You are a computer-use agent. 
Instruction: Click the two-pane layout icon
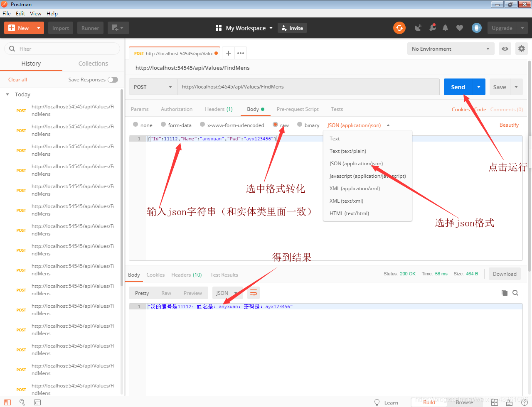tap(495, 402)
